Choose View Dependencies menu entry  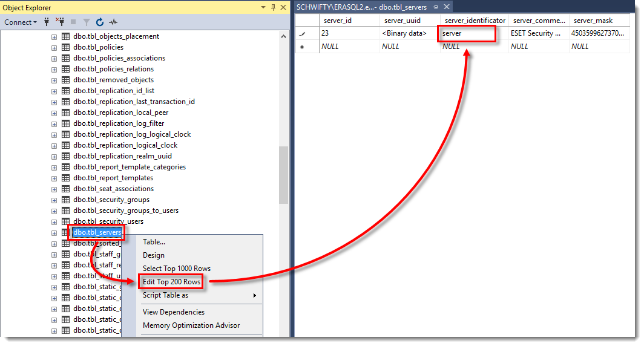[174, 312]
